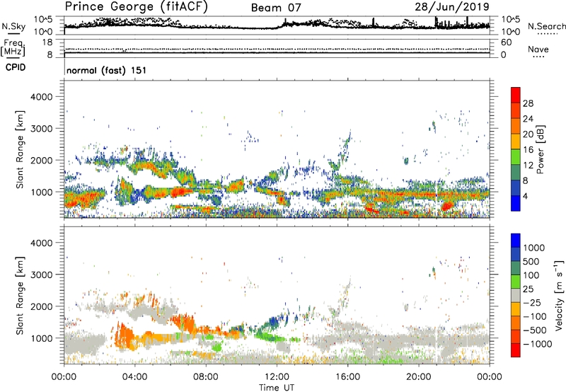This screenshot has width=566, height=392.
Task: Click the dark blue top velocity colorbar segment
Action: pos(516,241)
